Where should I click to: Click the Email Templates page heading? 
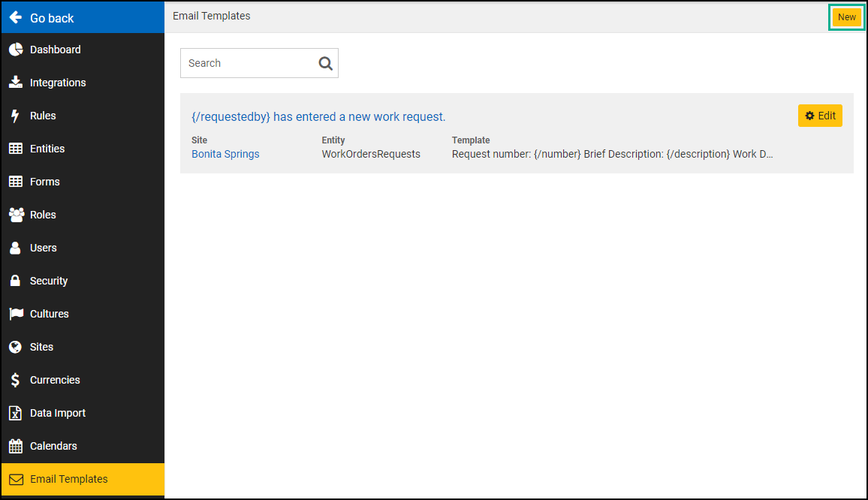pyautogui.click(x=212, y=16)
